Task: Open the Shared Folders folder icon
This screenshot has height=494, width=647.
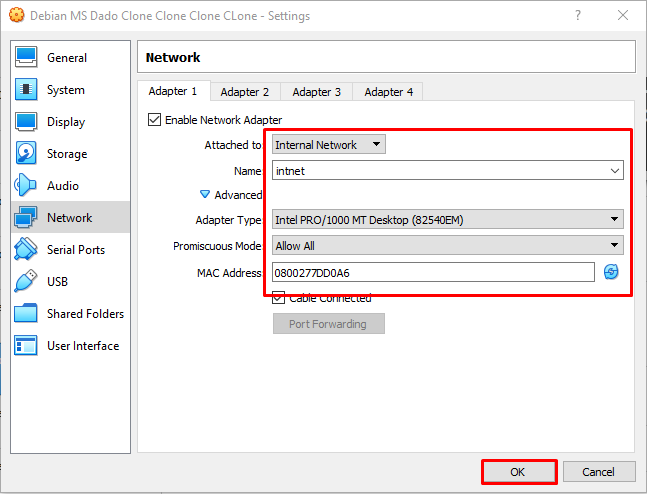Action: point(26,313)
